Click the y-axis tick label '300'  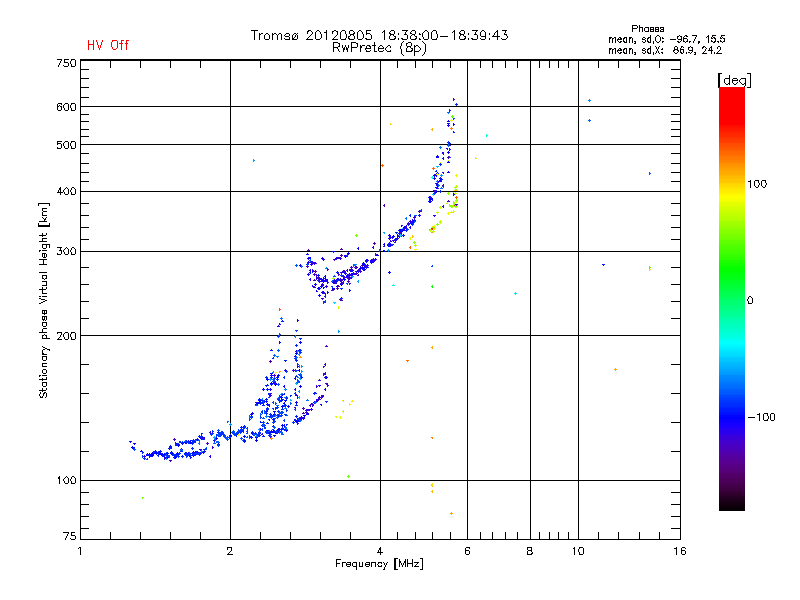66,251
